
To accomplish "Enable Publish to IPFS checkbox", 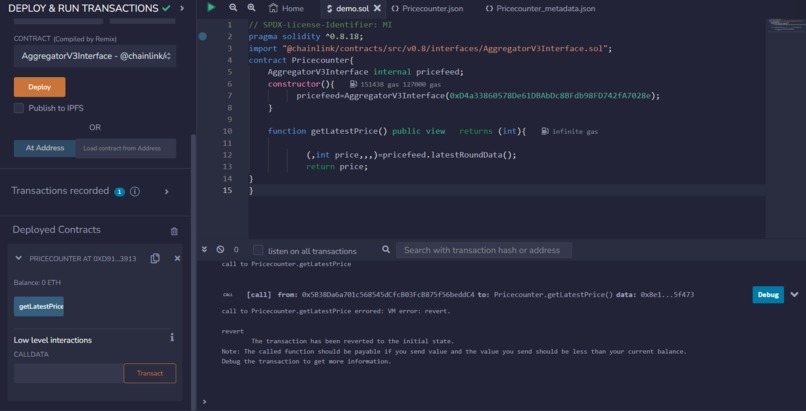I will (x=19, y=108).
